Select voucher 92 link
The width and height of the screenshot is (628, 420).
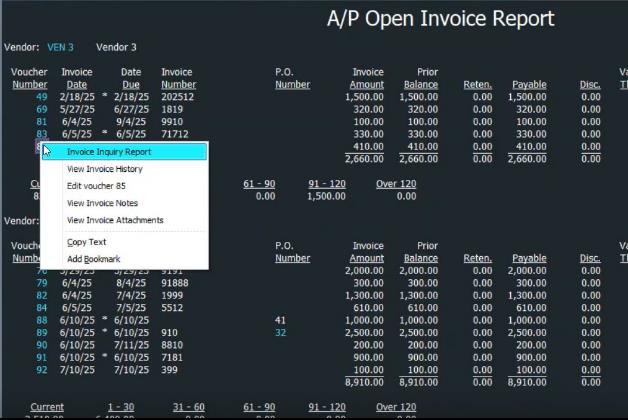point(41,369)
